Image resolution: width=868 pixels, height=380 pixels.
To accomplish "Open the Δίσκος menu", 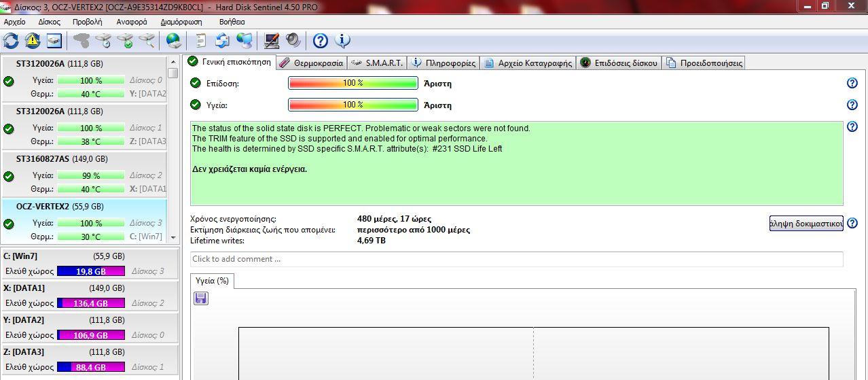I will [50, 22].
